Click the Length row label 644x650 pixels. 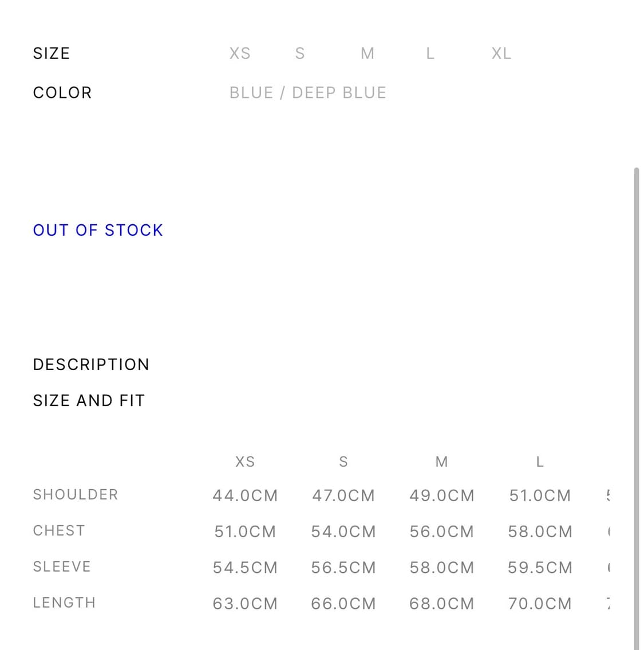(x=64, y=603)
